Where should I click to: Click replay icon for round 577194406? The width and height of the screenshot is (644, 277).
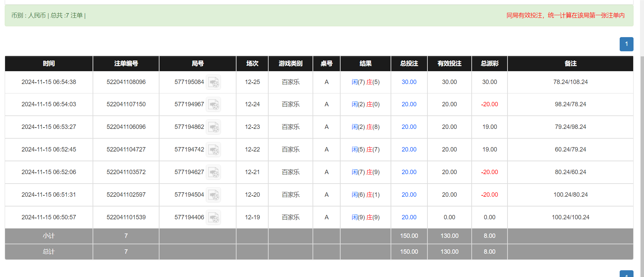214,218
